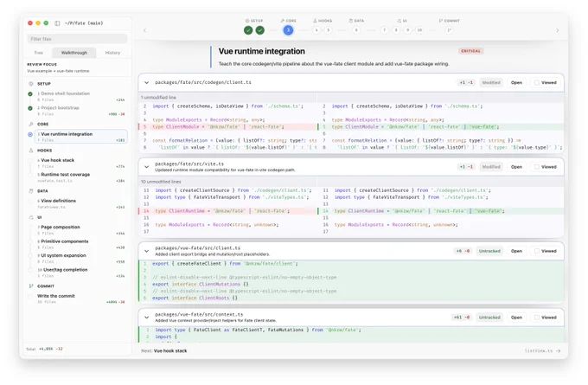Viewport: 588px width, 385px height.
Task: Select Write the commit step in sidebar
Action: (81, 298)
